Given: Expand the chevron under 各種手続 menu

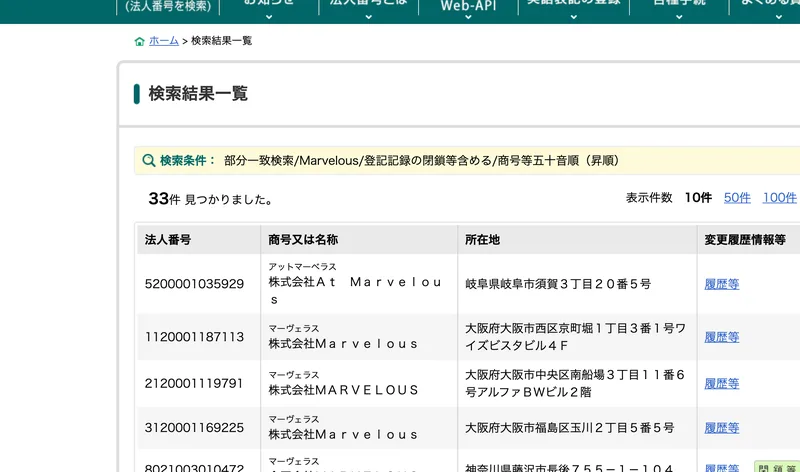Looking at the screenshot, I should pos(679,17).
